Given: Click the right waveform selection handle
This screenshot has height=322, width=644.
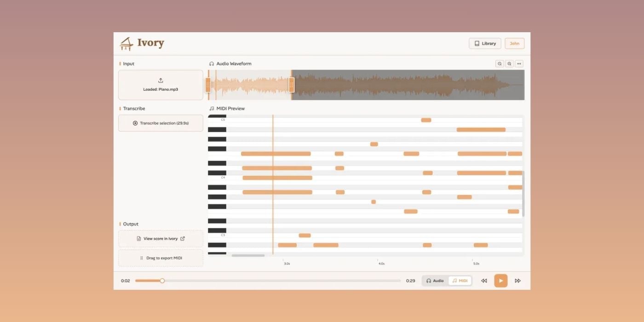Looking at the screenshot, I should coord(292,85).
